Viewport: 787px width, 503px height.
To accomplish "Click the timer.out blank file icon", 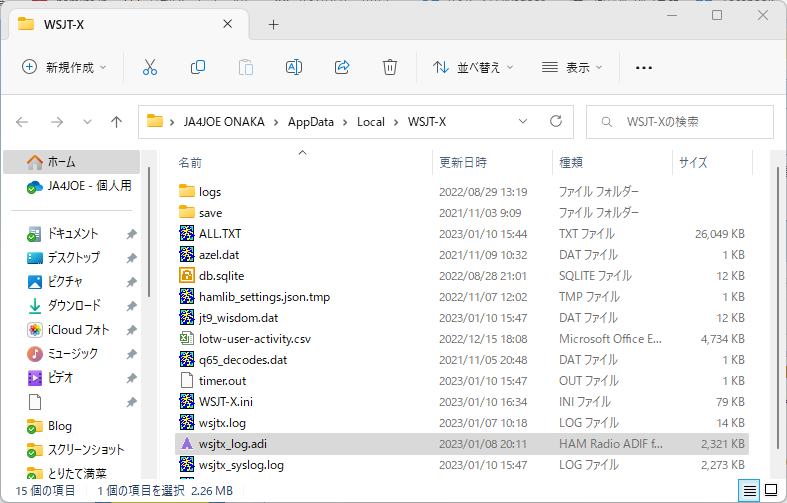I will (187, 380).
